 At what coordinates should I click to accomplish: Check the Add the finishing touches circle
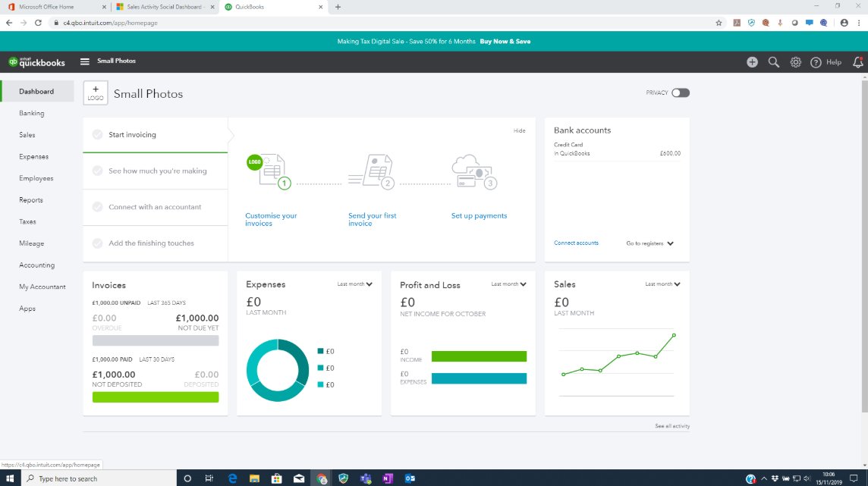point(97,243)
